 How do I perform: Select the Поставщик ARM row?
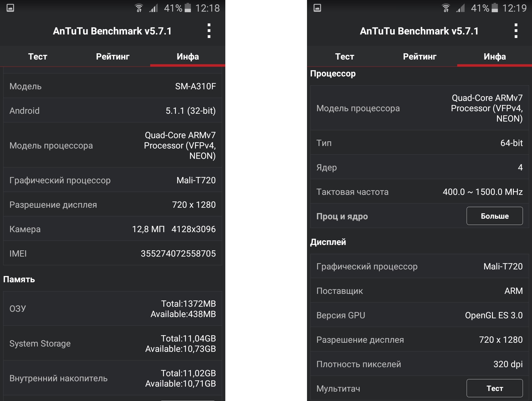(x=420, y=291)
